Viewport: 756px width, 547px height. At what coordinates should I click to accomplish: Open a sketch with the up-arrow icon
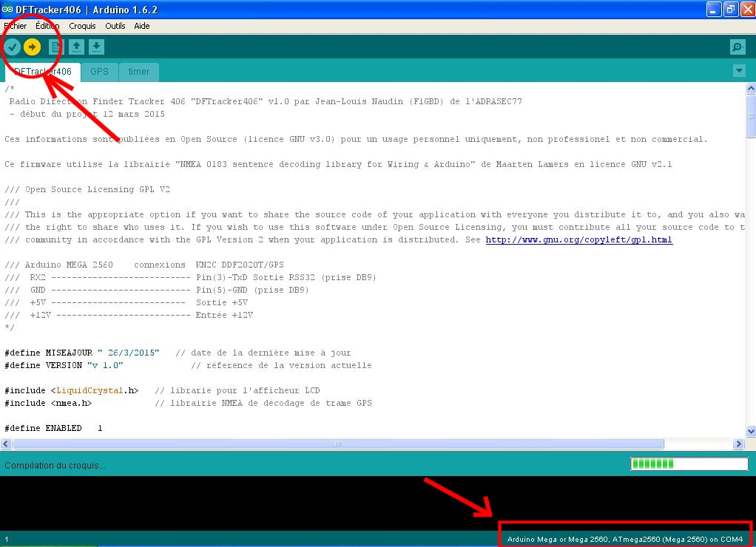[76, 47]
